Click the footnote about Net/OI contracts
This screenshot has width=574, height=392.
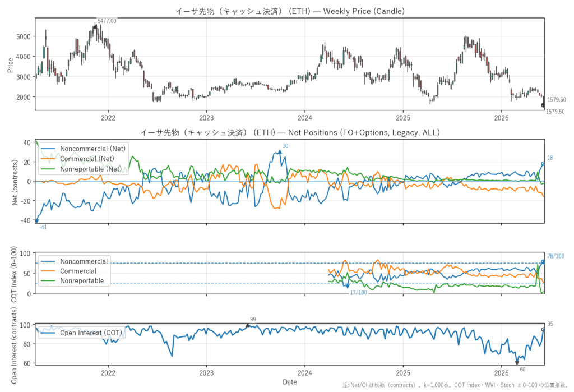(x=456, y=385)
